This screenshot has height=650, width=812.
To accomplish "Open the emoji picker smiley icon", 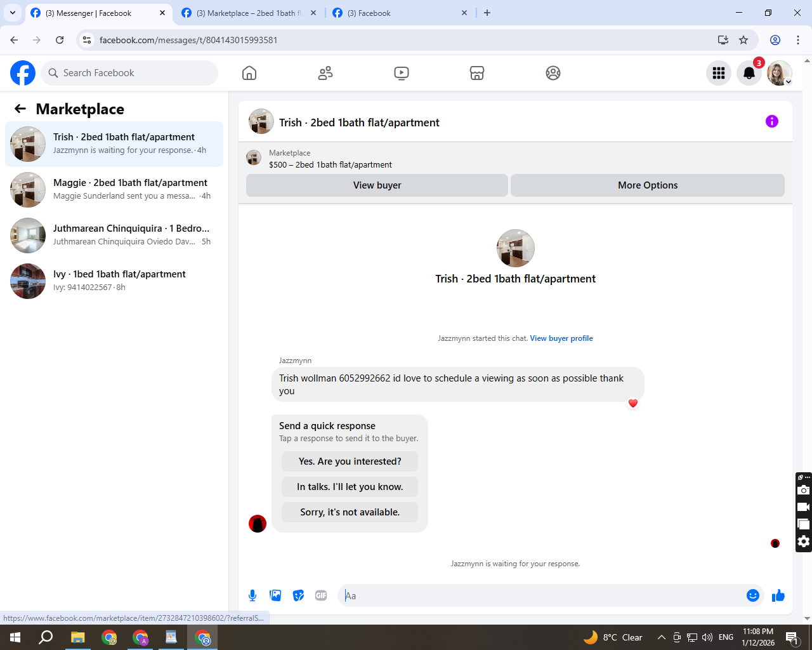I will (753, 595).
